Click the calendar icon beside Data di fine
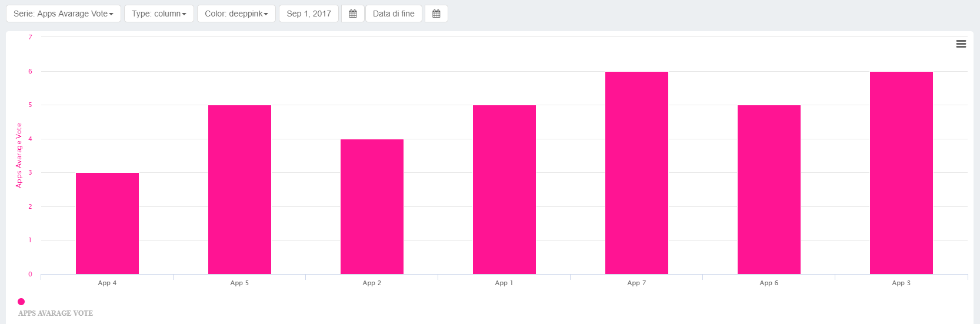The width and height of the screenshot is (980, 324). click(x=436, y=14)
